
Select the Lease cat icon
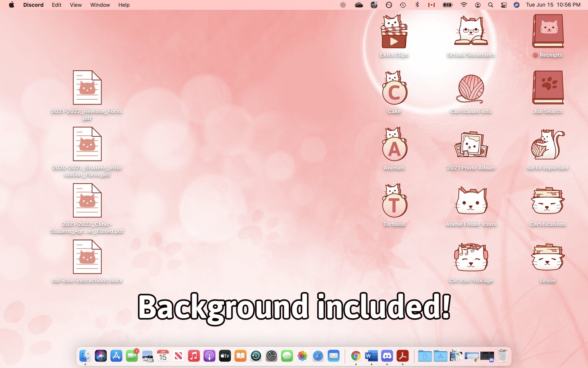[548, 257]
